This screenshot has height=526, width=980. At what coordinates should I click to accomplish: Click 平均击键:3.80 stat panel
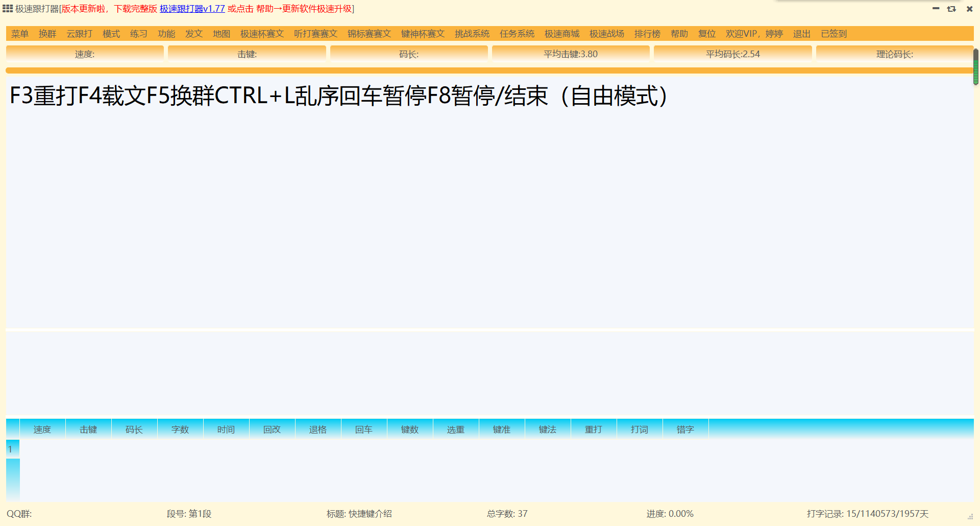[x=571, y=54]
